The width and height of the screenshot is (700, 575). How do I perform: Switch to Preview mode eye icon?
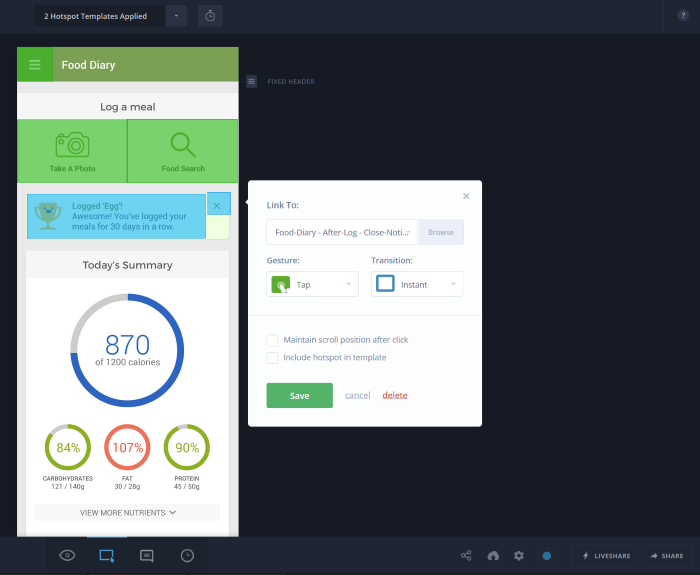(x=68, y=555)
